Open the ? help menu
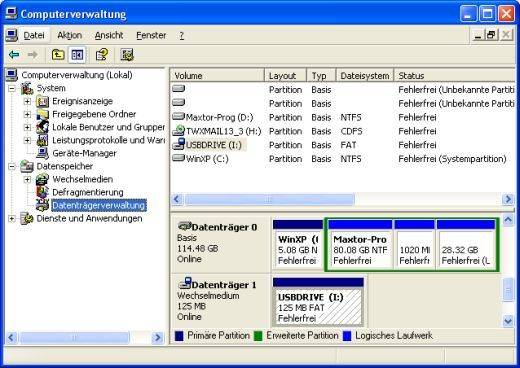Image resolution: width=520 pixels, height=368 pixels. point(181,35)
